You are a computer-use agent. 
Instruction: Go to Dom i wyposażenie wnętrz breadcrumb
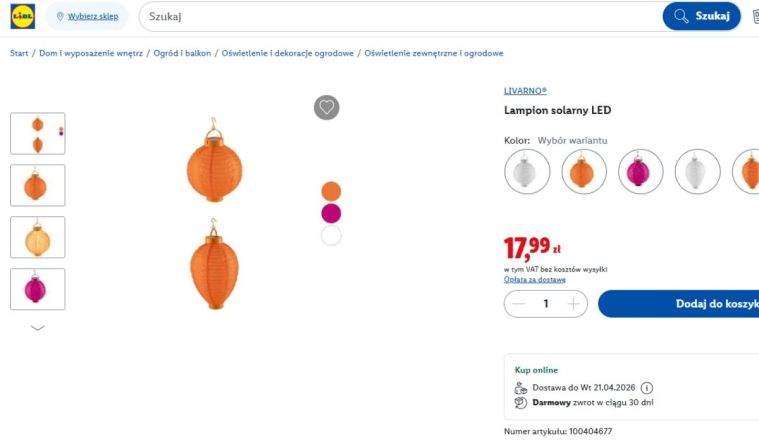point(91,53)
